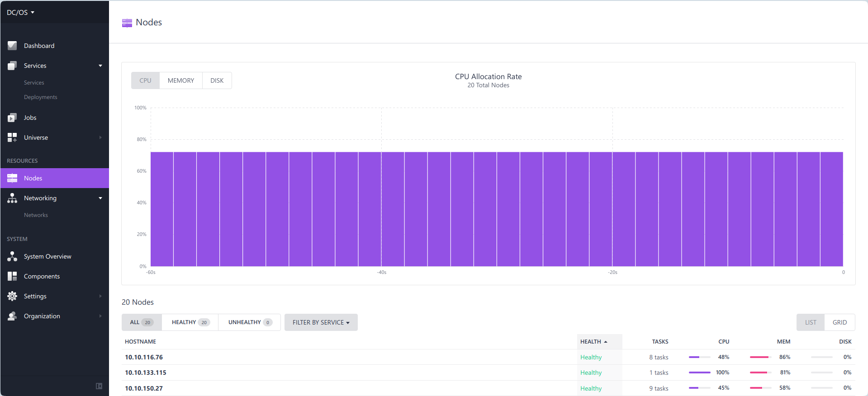Collapse the Services menu arrow
This screenshot has height=396, width=868.
pyautogui.click(x=100, y=66)
